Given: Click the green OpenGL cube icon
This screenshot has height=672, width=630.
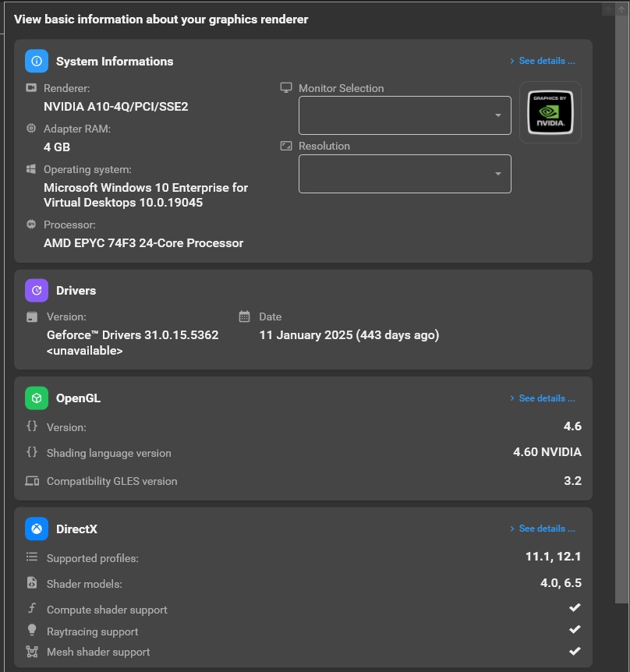Looking at the screenshot, I should click(37, 398).
